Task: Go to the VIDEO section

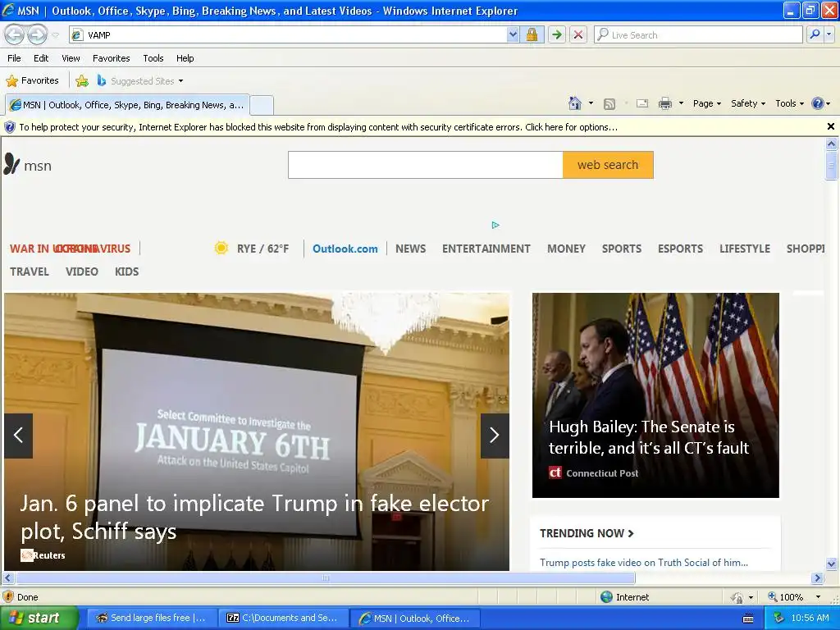Action: click(82, 272)
